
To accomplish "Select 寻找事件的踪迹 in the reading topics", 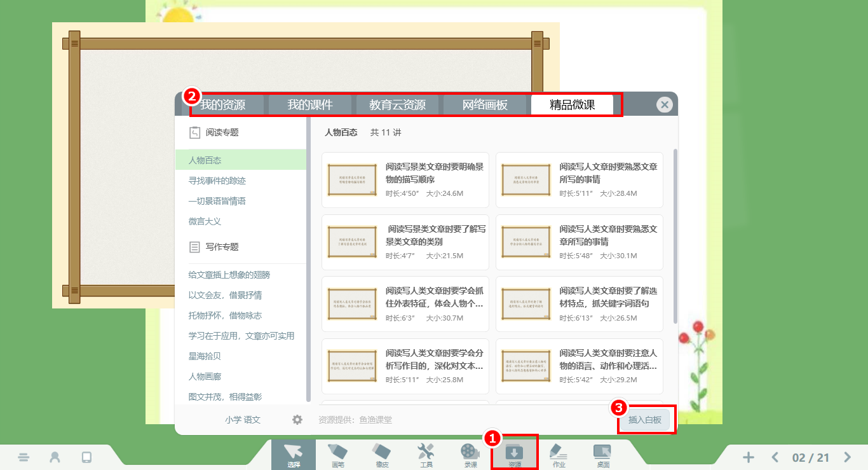I will pos(217,181).
